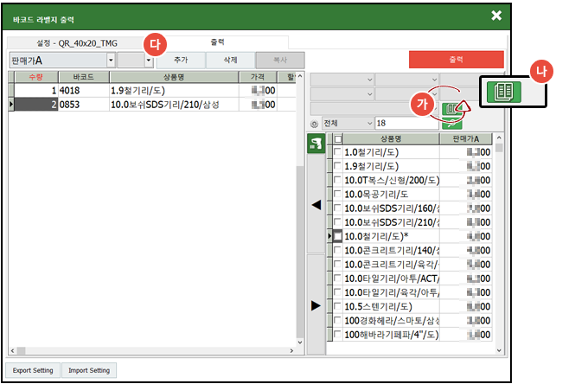This screenshot has height=384, width=588.
Task: Click the left table horizontal scroll right arrow
Action: 291,350
